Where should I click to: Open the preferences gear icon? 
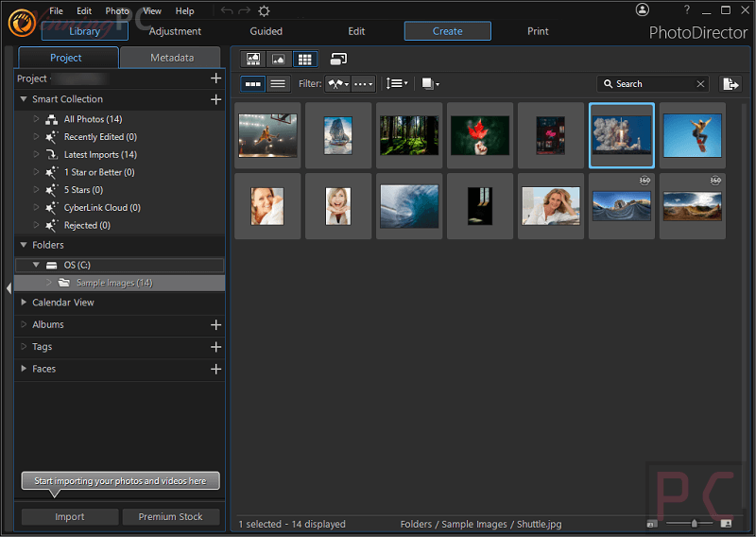[265, 10]
